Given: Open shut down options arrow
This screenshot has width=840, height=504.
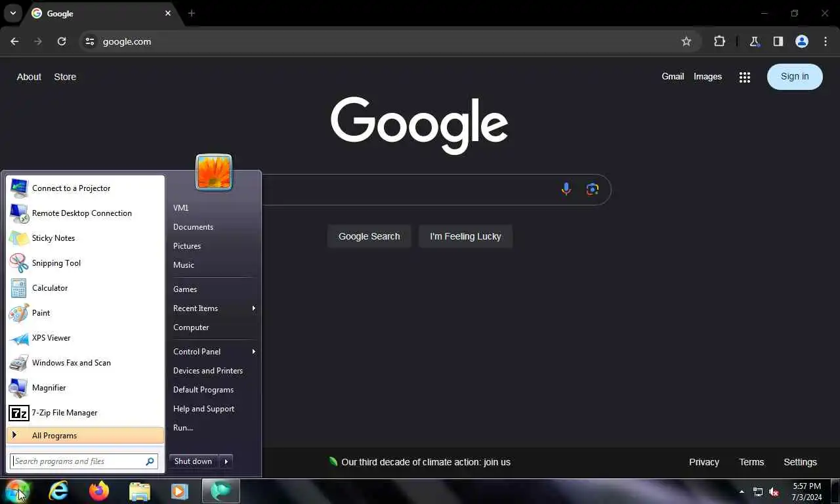Looking at the screenshot, I should click(x=226, y=461).
